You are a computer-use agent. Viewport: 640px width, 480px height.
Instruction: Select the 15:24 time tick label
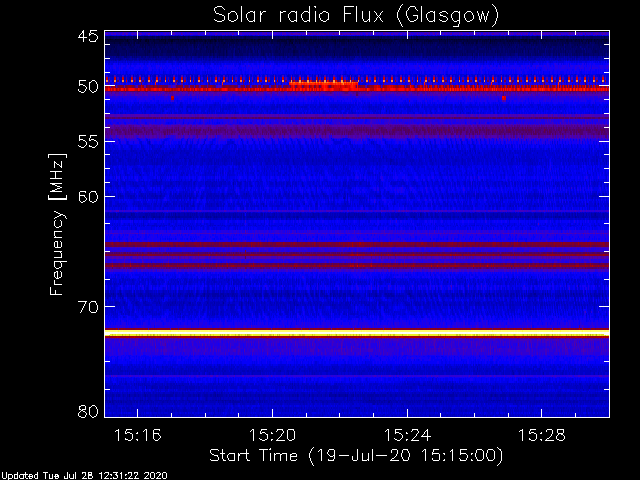[x=407, y=436]
